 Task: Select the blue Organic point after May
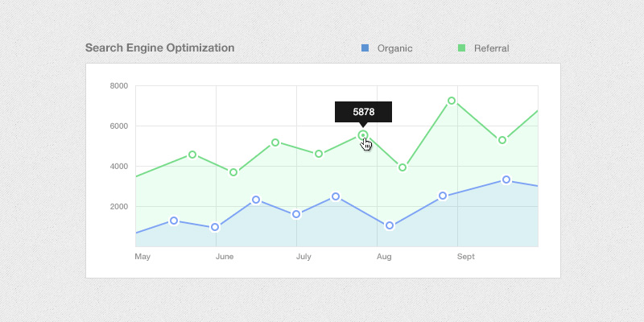(x=174, y=221)
